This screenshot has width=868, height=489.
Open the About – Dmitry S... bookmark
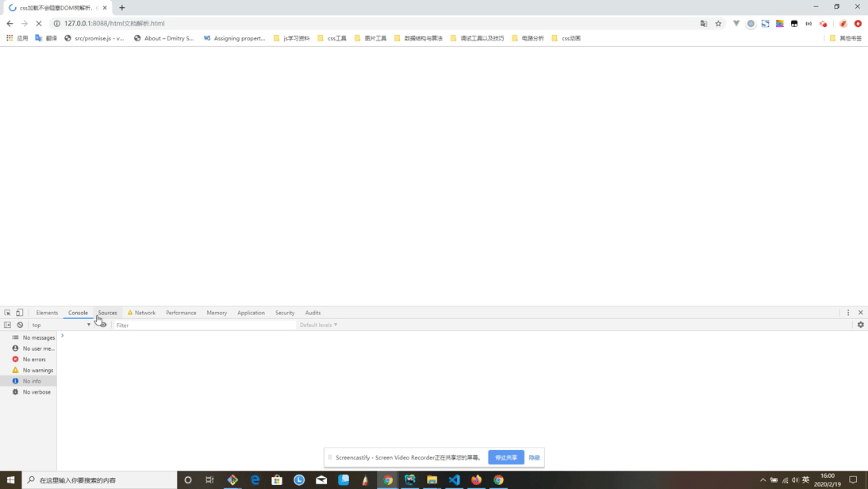[x=164, y=38]
